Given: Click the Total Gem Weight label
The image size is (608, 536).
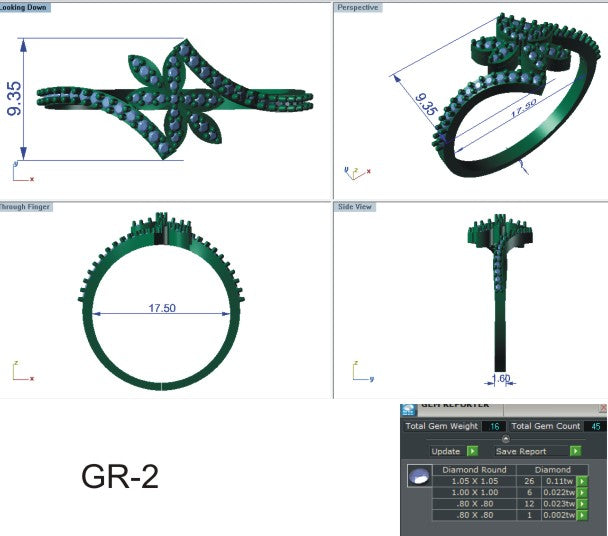Looking at the screenshot, I should click(442, 426).
